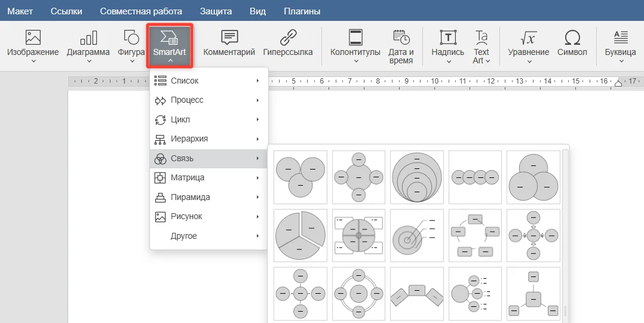Image resolution: width=644 pixels, height=323 pixels.
Task: Choose Список in the SmartArt menu
Action: tap(208, 81)
